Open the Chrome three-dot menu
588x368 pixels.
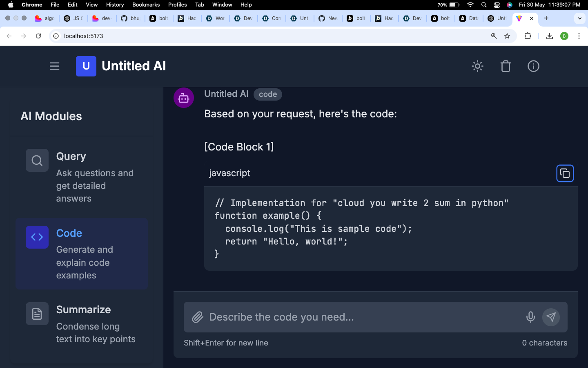579,36
